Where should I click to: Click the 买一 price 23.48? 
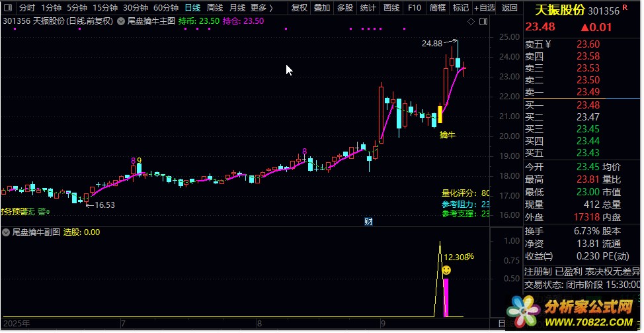click(x=588, y=105)
